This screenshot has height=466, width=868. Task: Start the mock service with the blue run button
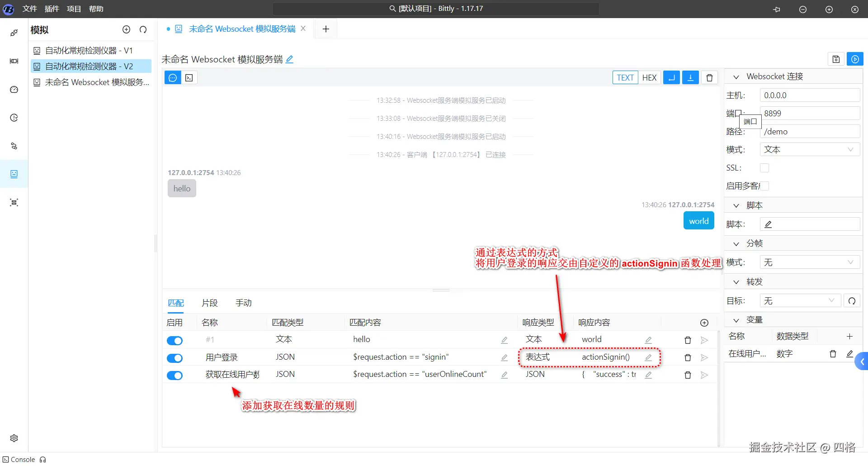coord(855,59)
